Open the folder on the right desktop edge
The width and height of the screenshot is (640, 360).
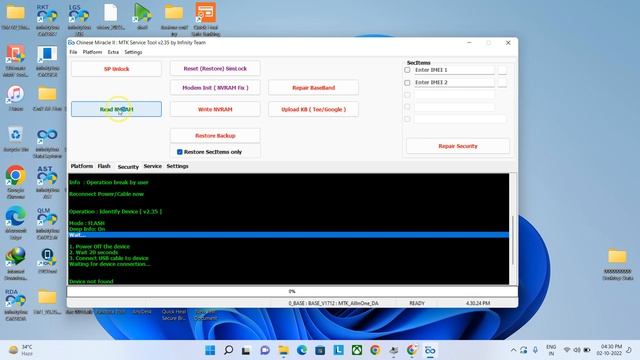coord(618,264)
